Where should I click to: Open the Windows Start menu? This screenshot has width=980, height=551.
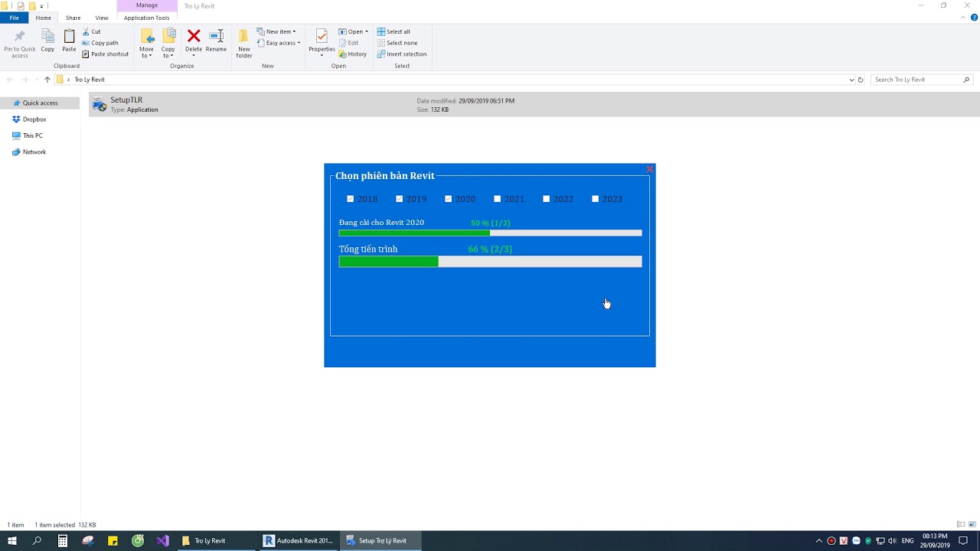click(12, 540)
